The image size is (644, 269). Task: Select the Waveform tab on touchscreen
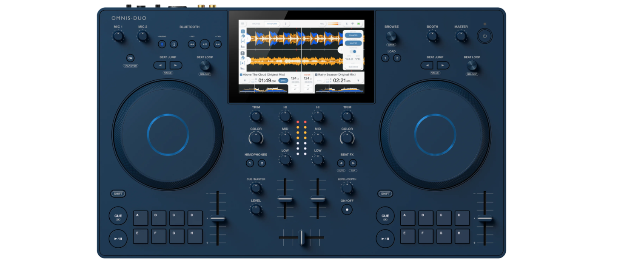(x=272, y=24)
